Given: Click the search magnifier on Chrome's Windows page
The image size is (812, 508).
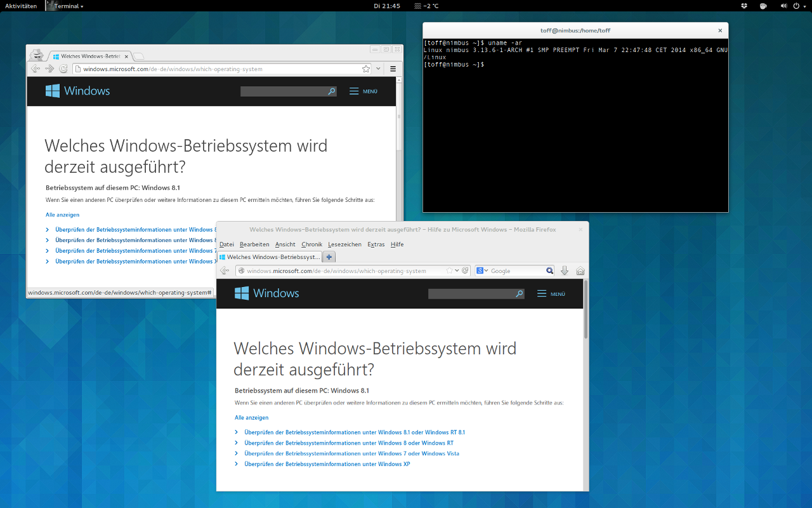Looking at the screenshot, I should tap(331, 91).
